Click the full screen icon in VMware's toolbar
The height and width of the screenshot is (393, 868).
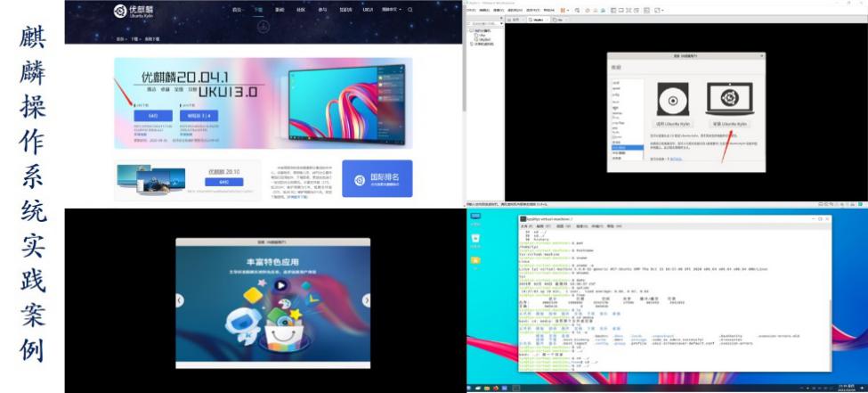(629, 10)
